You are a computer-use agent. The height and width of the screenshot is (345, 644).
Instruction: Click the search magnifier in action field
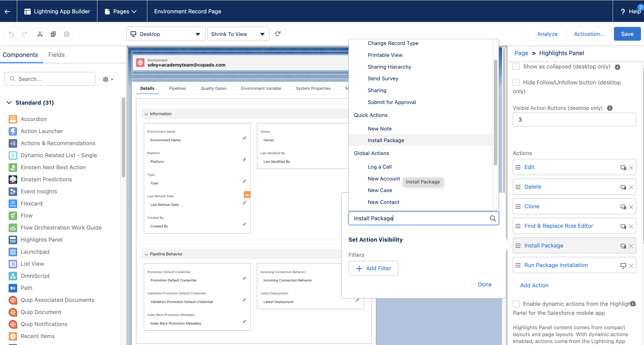(493, 218)
